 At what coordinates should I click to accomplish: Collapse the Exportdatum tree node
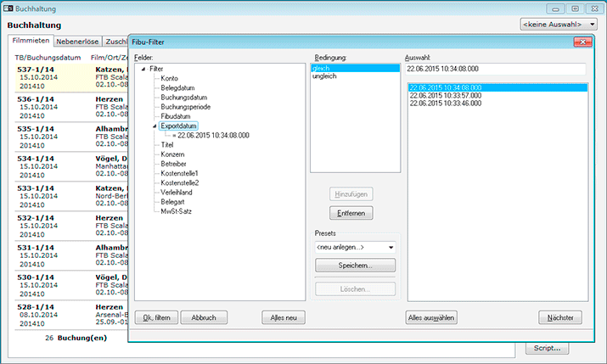click(155, 126)
